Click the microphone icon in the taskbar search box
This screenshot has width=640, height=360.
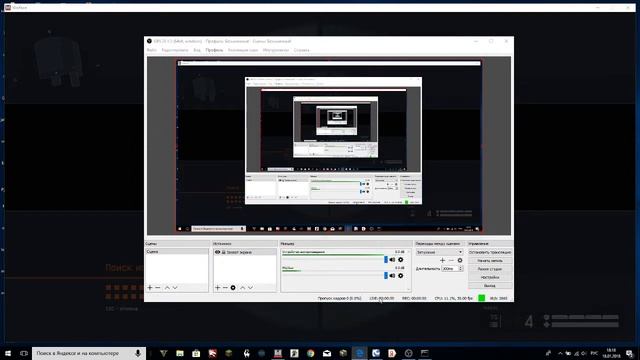pos(138,353)
